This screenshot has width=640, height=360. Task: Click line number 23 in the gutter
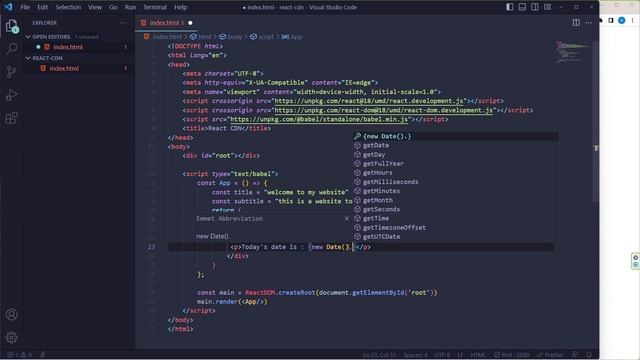click(x=151, y=247)
